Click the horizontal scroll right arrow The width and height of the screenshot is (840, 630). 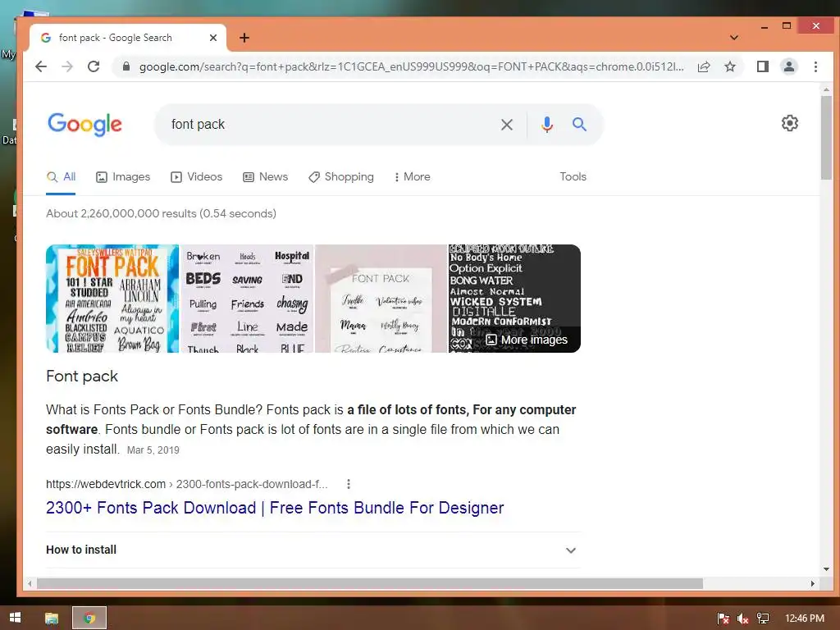pyautogui.click(x=813, y=583)
